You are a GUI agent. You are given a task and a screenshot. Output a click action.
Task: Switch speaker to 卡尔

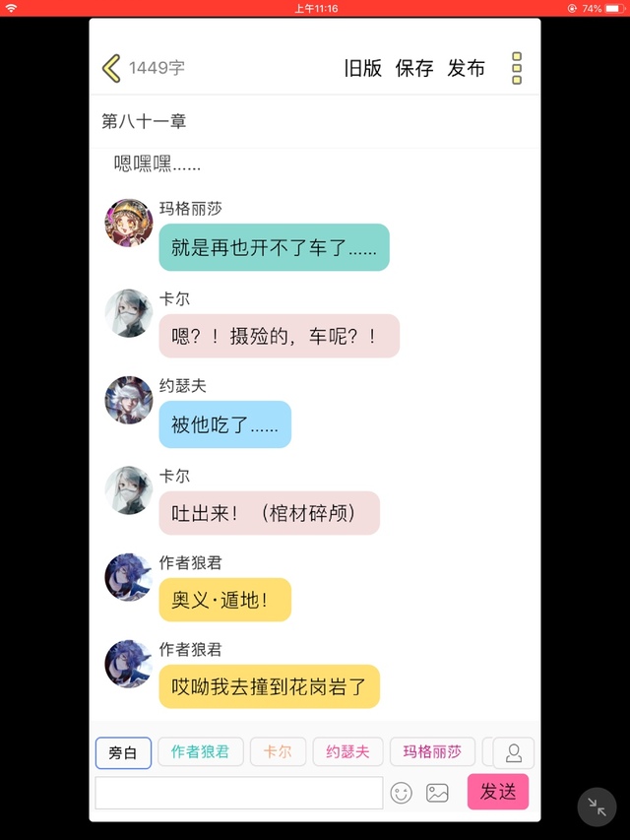click(278, 751)
